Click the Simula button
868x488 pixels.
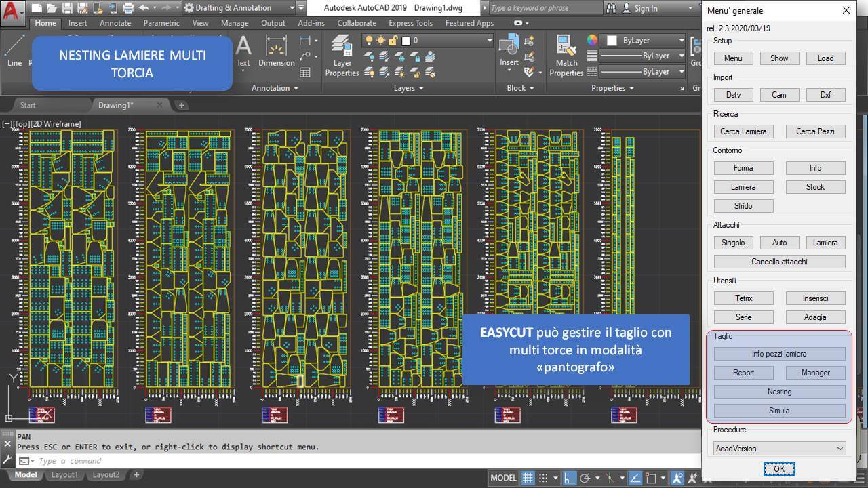780,411
